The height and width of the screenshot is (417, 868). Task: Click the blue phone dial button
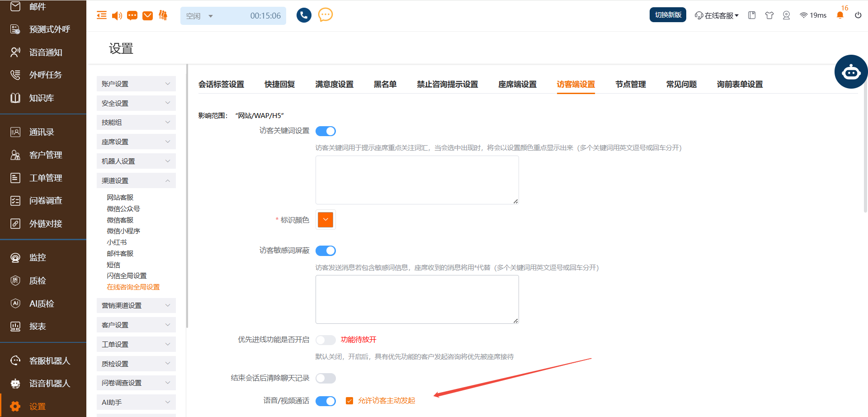(x=304, y=15)
